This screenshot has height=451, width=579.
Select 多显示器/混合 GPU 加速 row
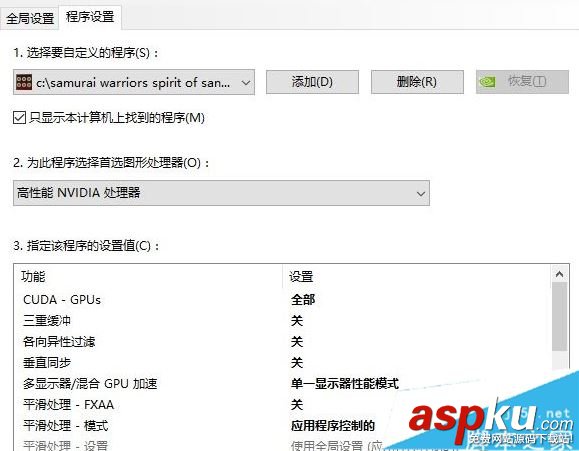[282, 384]
